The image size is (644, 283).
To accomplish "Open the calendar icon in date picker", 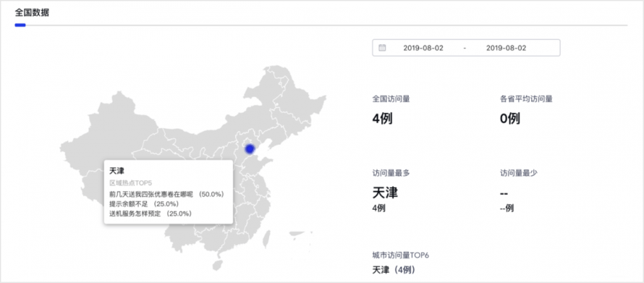I will coord(382,48).
